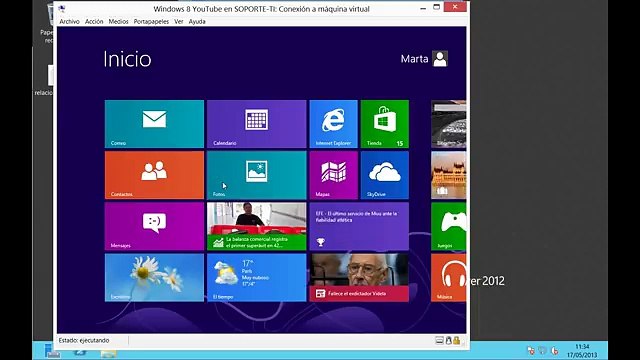Open the Ver menu
This screenshot has height=360, width=640.
(x=179, y=22)
